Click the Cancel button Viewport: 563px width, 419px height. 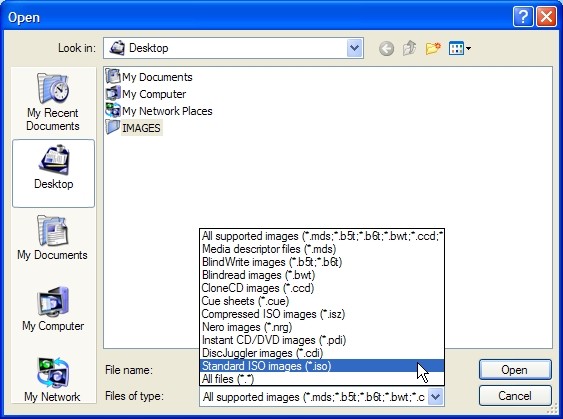coord(515,396)
